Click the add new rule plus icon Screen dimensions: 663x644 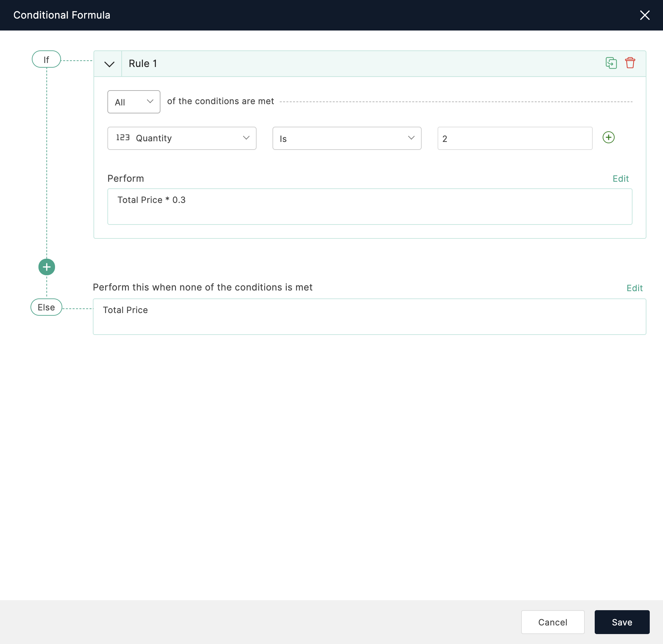(x=47, y=266)
